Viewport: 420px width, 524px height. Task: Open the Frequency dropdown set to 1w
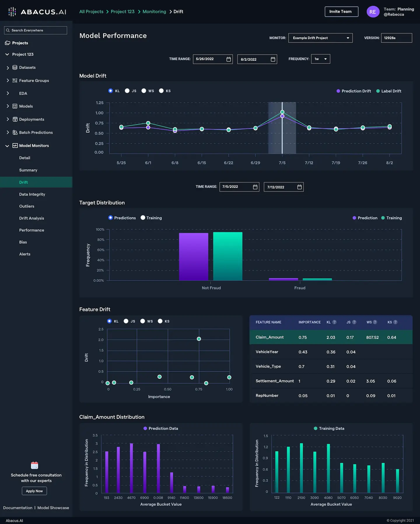tap(321, 59)
